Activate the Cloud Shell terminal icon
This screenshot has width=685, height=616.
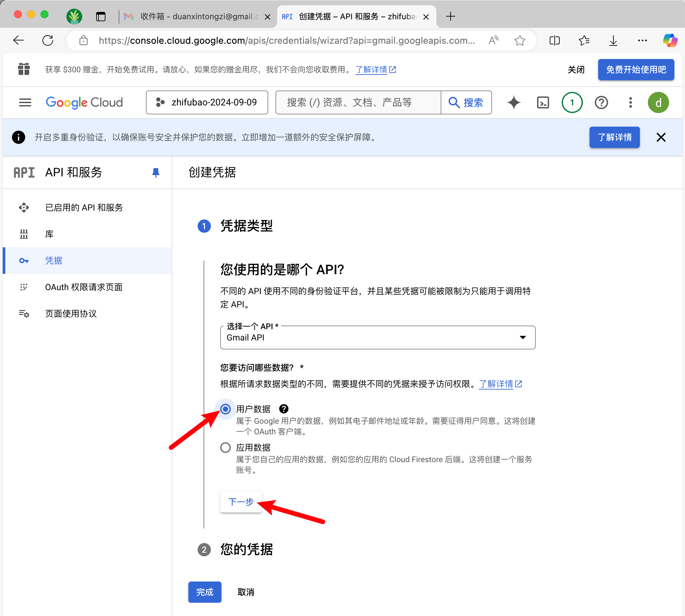[x=542, y=102]
